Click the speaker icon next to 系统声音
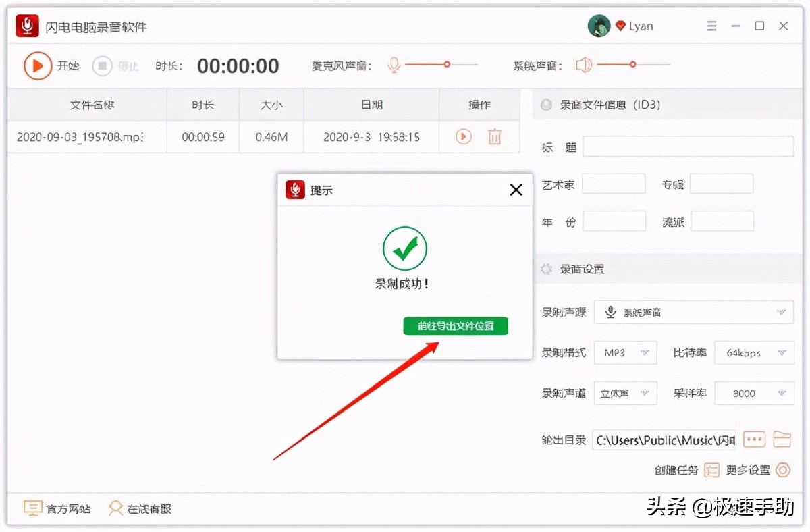The width and height of the screenshot is (810, 532). coord(583,65)
